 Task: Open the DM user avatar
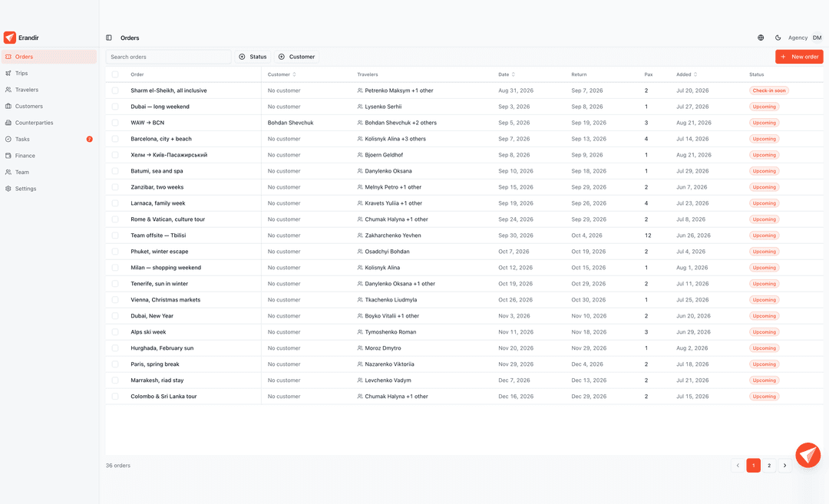click(817, 38)
